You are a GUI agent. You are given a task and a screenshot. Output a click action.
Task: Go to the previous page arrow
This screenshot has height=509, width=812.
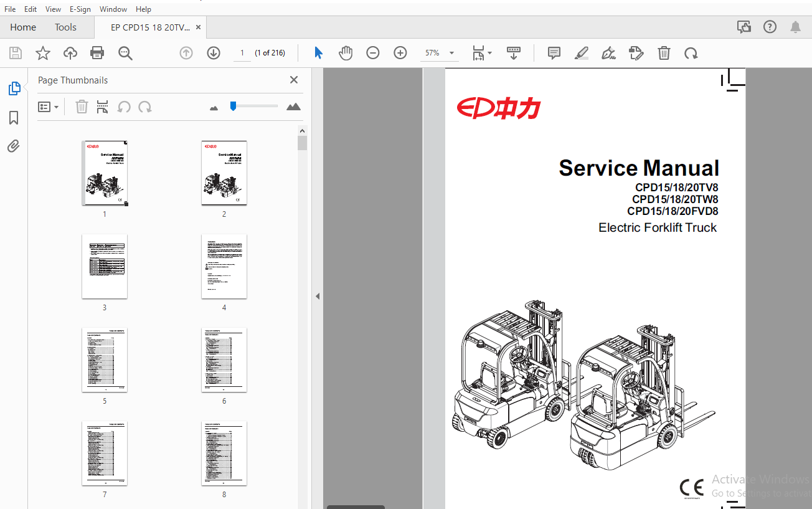pyautogui.click(x=186, y=54)
